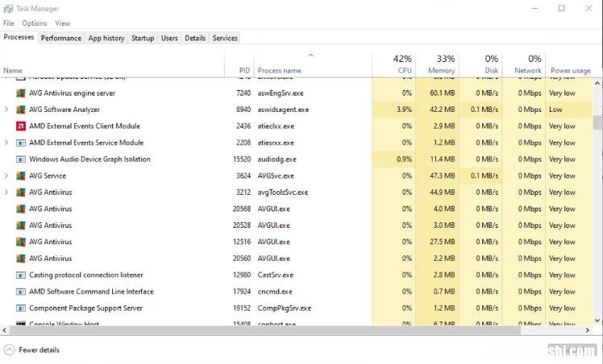Click the AVG Software Analyzer icon
This screenshot has height=364, width=603.
coord(21,110)
